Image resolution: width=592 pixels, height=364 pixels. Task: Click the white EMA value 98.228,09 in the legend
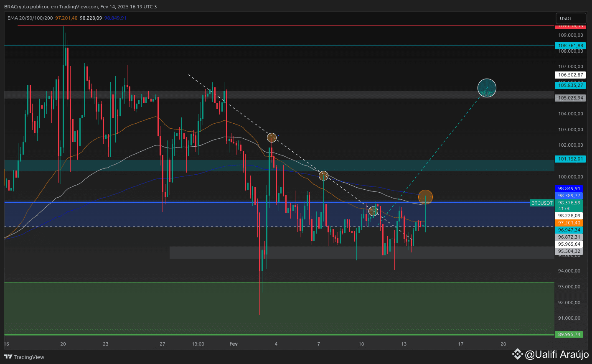(91, 18)
